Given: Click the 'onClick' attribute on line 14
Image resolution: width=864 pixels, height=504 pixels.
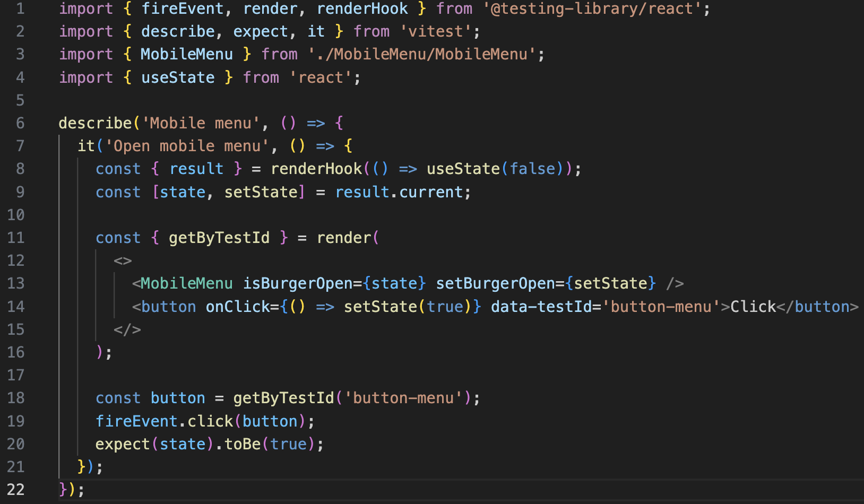Looking at the screenshot, I should (238, 307).
